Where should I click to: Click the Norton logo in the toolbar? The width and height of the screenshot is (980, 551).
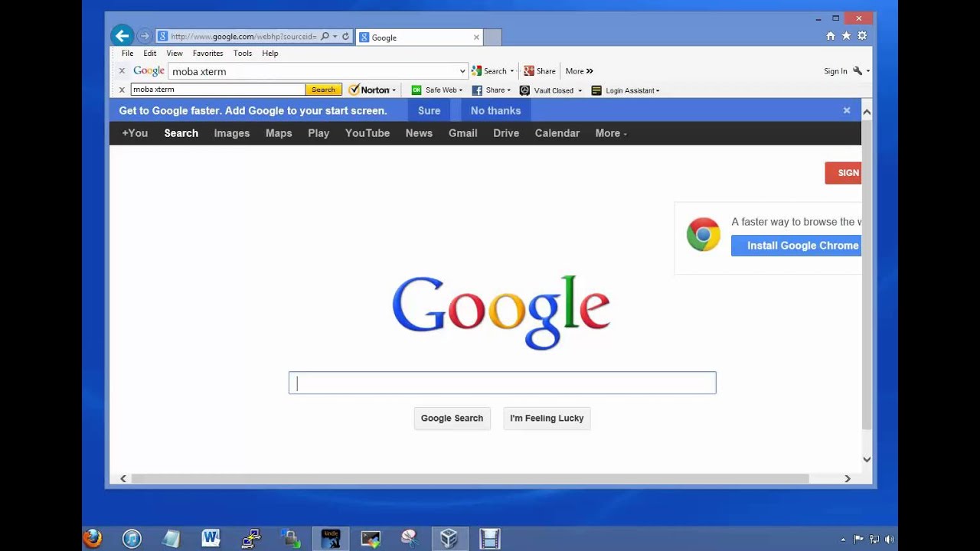click(x=369, y=90)
